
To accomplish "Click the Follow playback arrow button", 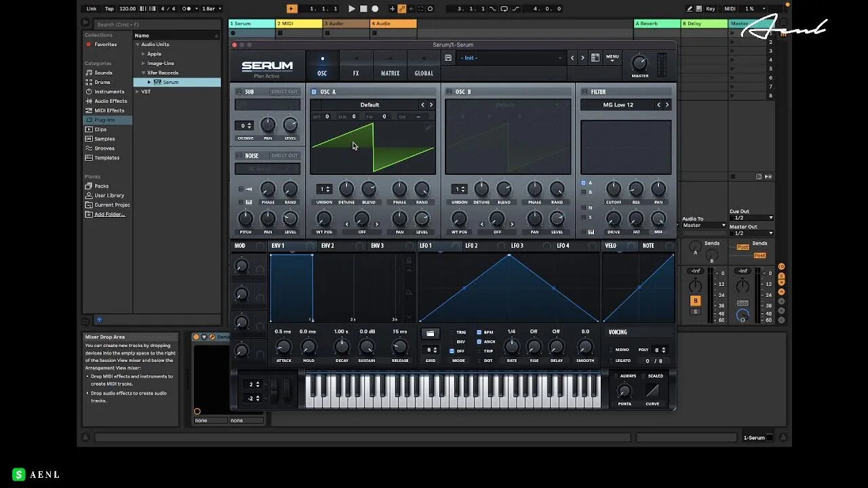I will pyautogui.click(x=292, y=9).
